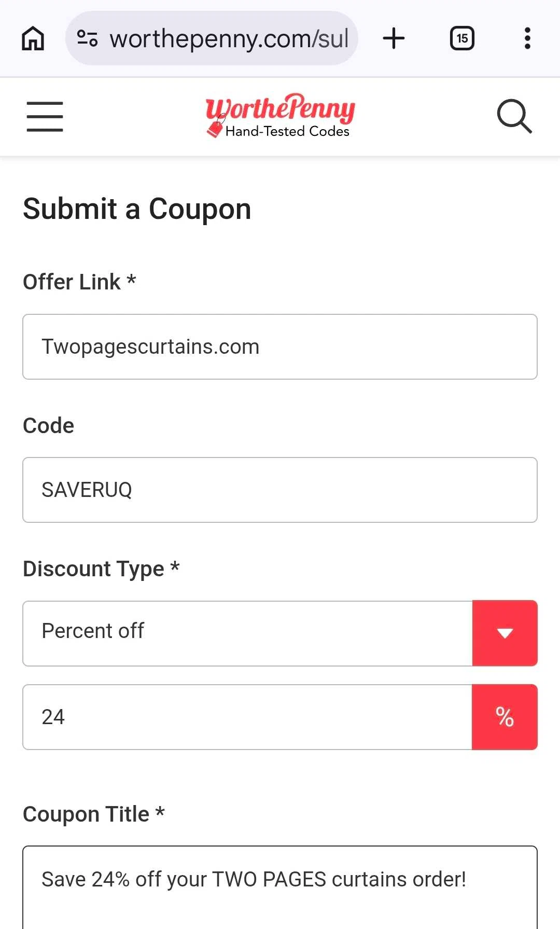Open site info icon in address bar
Image resolution: width=560 pixels, height=929 pixels.
click(87, 38)
